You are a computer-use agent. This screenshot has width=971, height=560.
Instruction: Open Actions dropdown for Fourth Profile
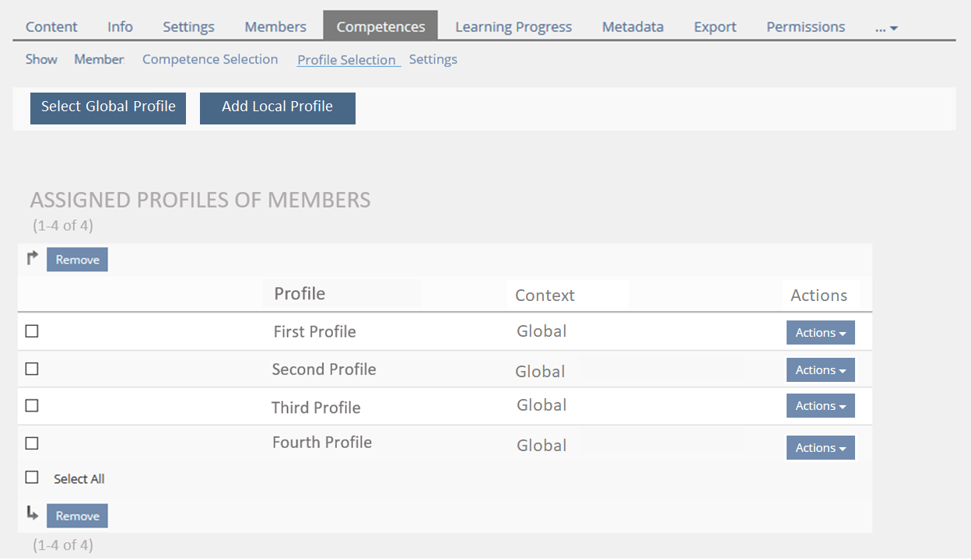pyautogui.click(x=820, y=448)
